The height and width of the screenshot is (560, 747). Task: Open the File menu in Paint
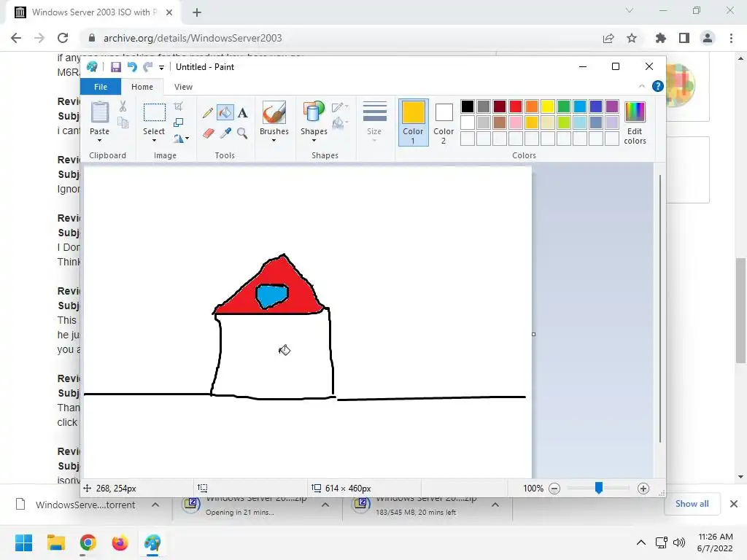[x=101, y=87]
